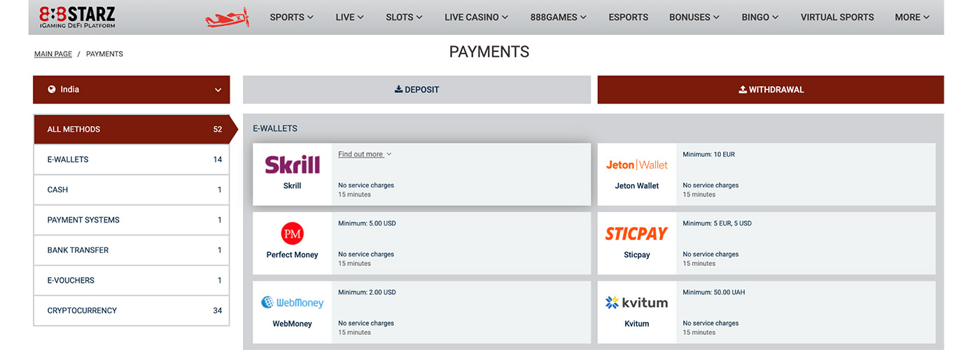Click the 888STARZ logo
Image resolution: width=980 pixels, height=350 pixels.
[x=77, y=17]
